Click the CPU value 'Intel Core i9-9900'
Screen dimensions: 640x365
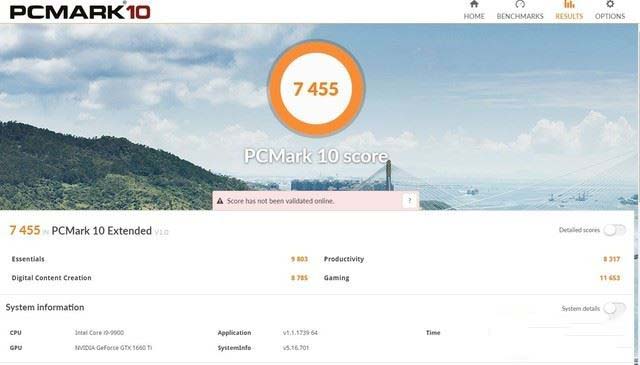pos(99,333)
